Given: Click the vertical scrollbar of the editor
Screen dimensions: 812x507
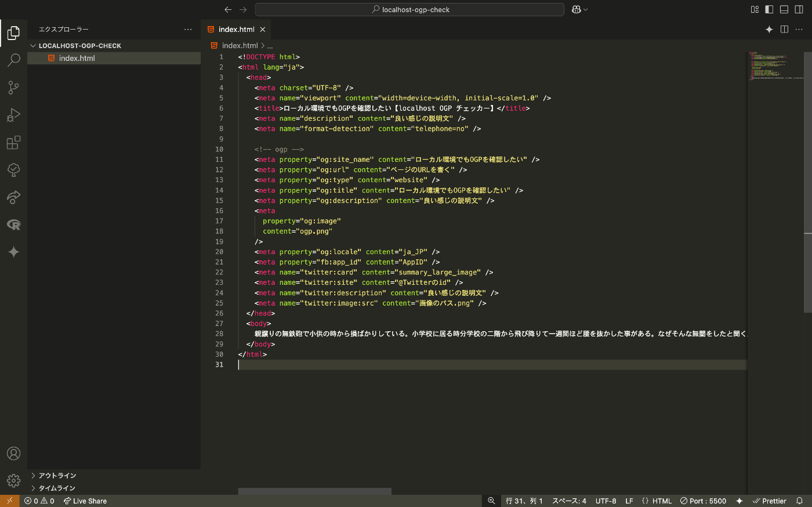Looking at the screenshot, I should coord(808,182).
